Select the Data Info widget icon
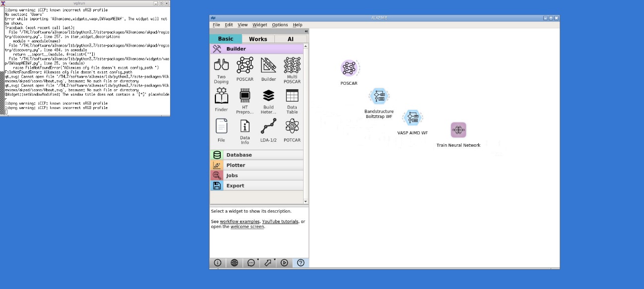 (245, 126)
